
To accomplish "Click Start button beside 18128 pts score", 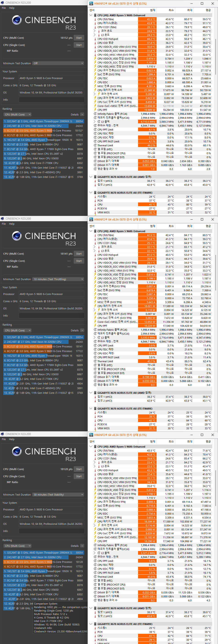I will pos(79,469).
